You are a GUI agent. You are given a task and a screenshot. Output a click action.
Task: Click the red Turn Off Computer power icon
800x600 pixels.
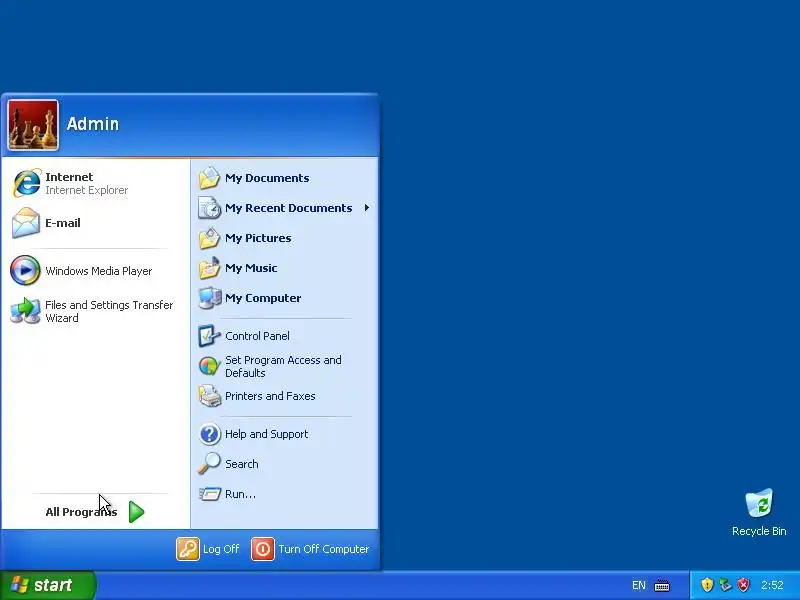tap(263, 549)
